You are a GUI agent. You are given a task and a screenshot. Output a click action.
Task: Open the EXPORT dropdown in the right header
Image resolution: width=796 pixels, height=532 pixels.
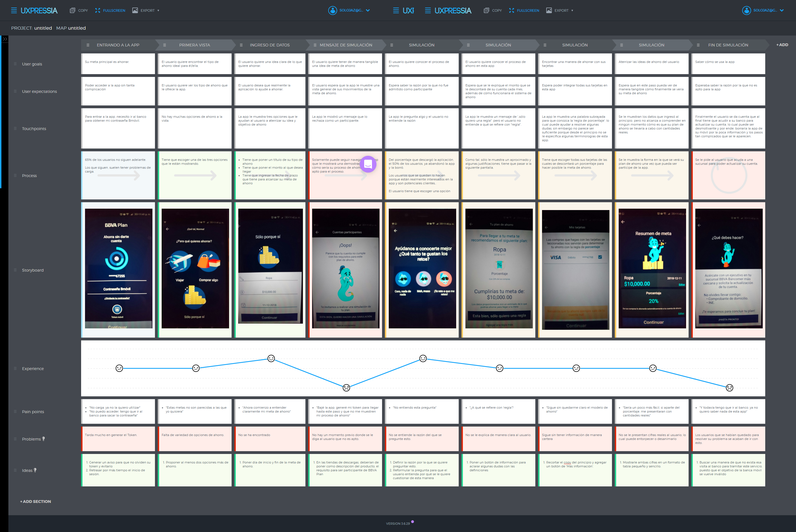[x=560, y=11]
